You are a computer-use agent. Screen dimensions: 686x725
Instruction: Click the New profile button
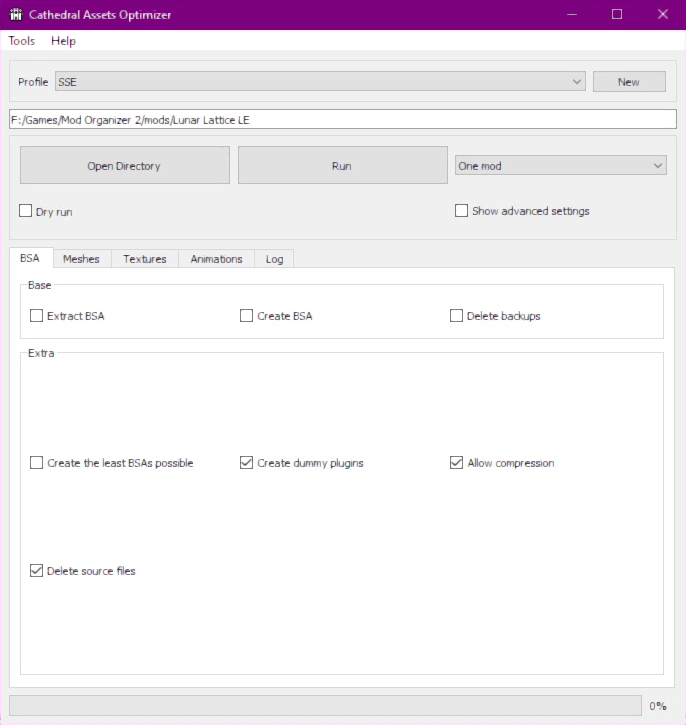point(629,82)
